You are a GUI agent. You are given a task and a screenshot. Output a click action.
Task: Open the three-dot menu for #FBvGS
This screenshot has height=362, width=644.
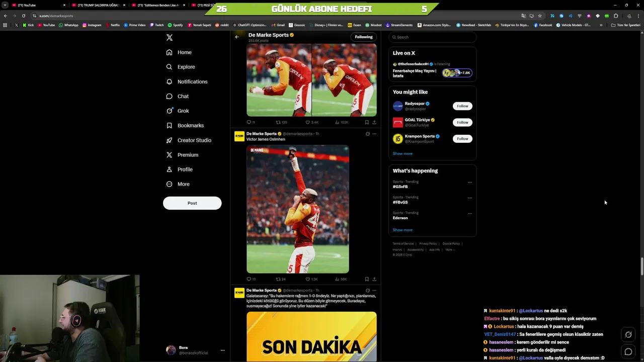(470, 198)
